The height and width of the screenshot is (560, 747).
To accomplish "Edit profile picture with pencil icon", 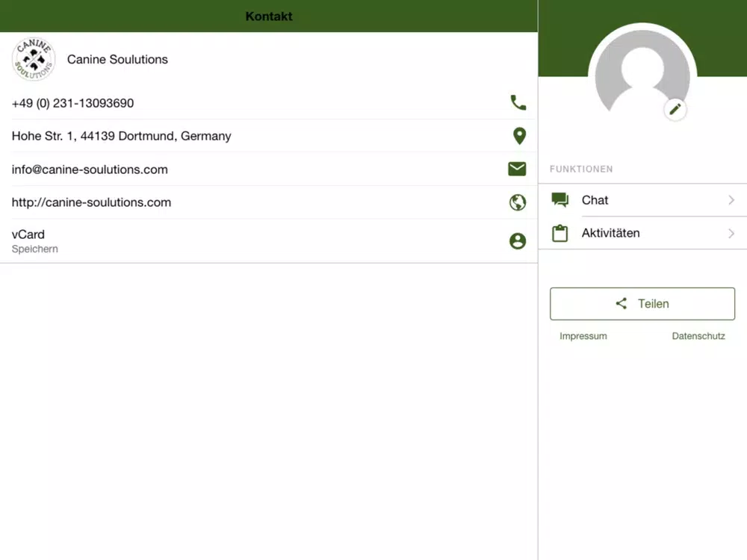I will (x=675, y=110).
